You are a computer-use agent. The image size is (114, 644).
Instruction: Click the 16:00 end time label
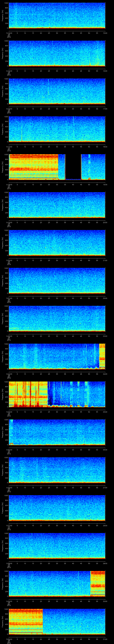(x=105, y=71)
